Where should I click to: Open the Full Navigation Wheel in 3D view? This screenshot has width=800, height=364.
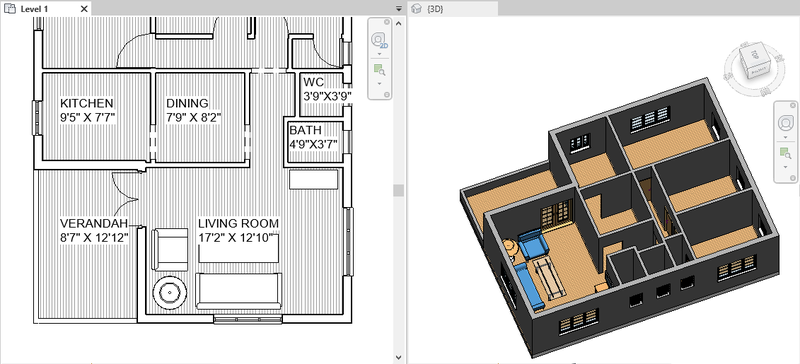pos(786,123)
